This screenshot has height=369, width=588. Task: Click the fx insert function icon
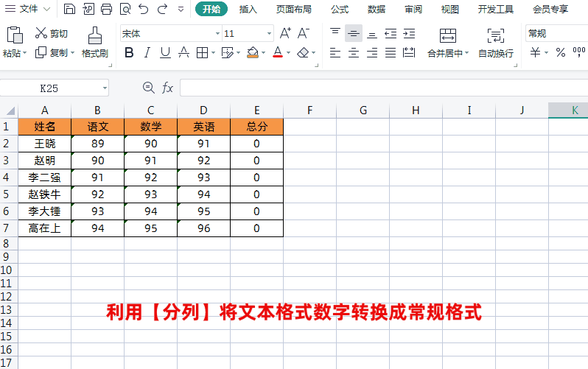(x=167, y=88)
